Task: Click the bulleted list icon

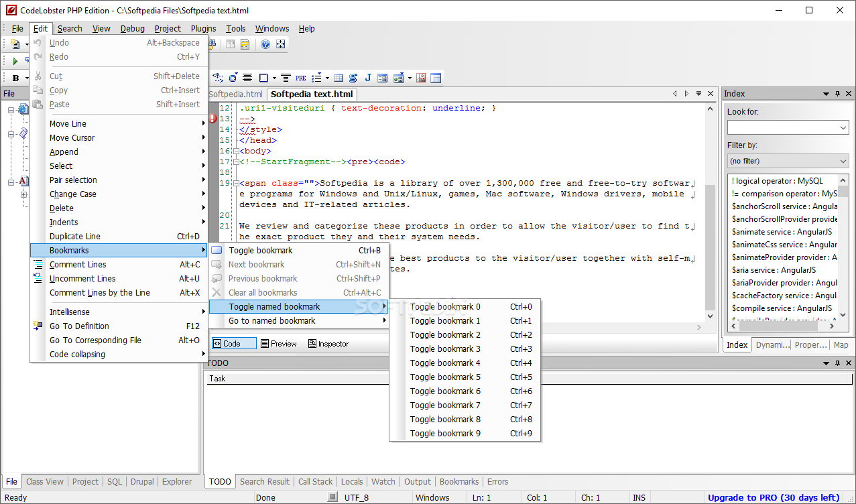Action: 316,78
